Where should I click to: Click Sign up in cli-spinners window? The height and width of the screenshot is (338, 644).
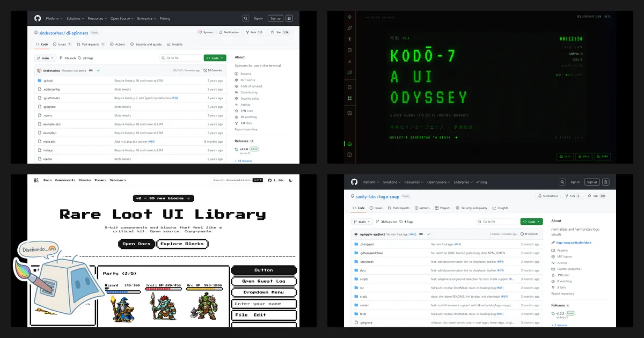[x=275, y=18]
